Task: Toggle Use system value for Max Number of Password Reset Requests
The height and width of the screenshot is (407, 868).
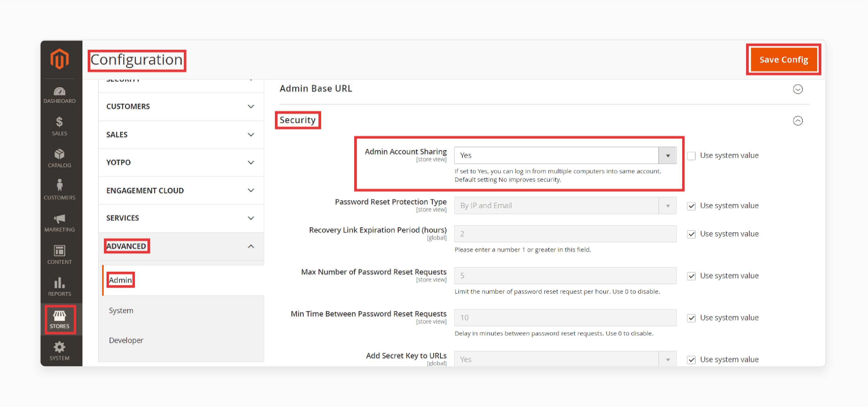Action: 691,276
